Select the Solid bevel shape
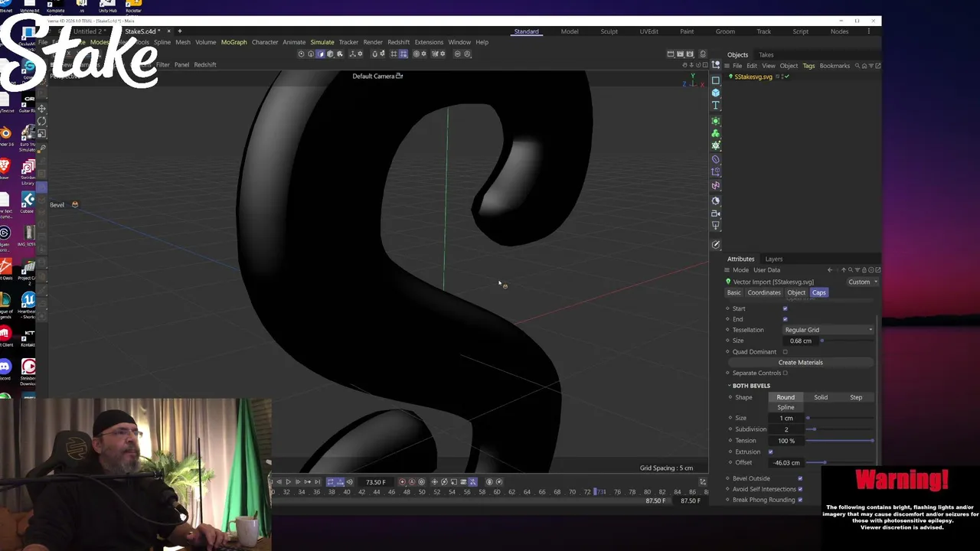This screenshot has width=980, height=551. click(821, 397)
